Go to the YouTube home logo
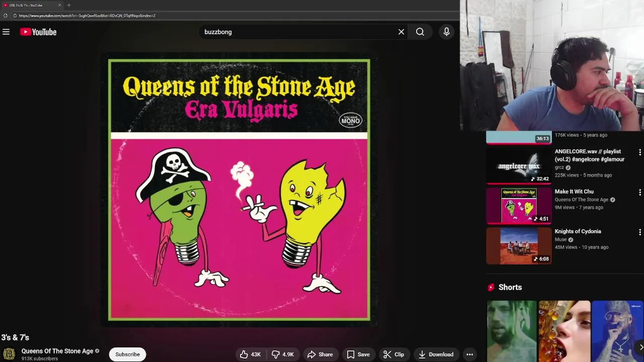Image resolution: width=644 pixels, height=362 pixels. [38, 32]
